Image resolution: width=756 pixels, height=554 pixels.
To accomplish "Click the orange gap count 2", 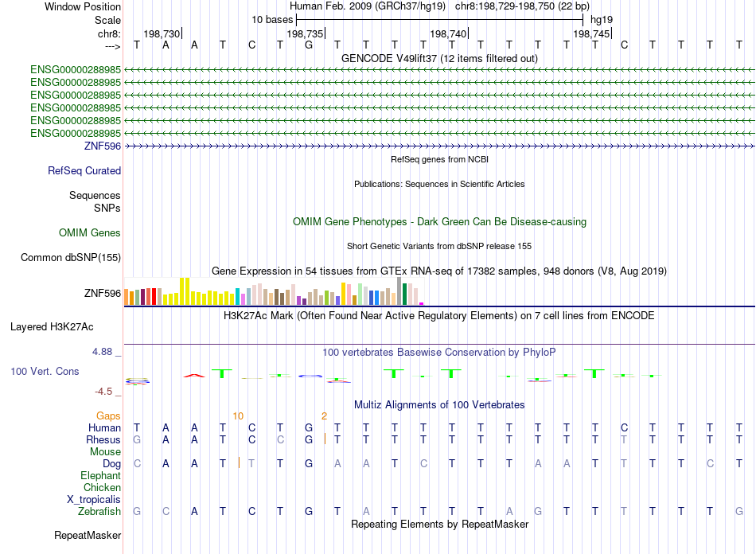I will coord(324,416).
